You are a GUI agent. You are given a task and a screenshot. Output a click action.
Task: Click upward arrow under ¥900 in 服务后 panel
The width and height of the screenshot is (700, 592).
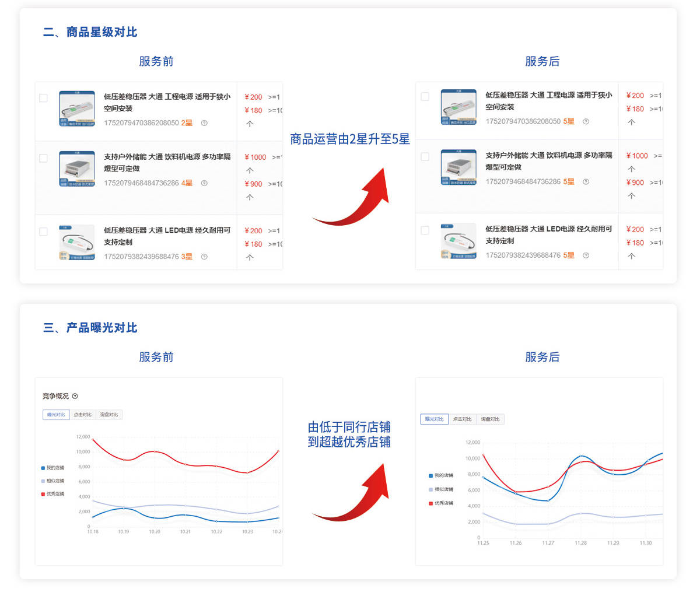pyautogui.click(x=632, y=197)
